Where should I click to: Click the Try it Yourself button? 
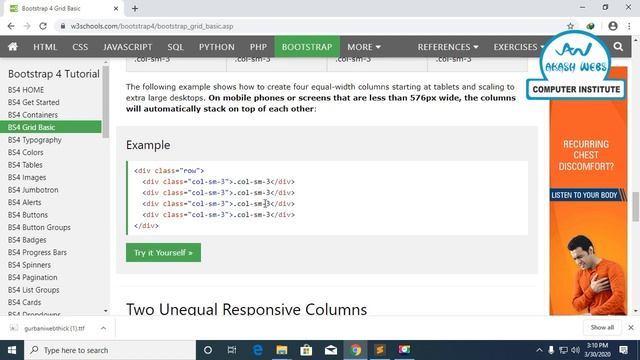click(x=163, y=253)
